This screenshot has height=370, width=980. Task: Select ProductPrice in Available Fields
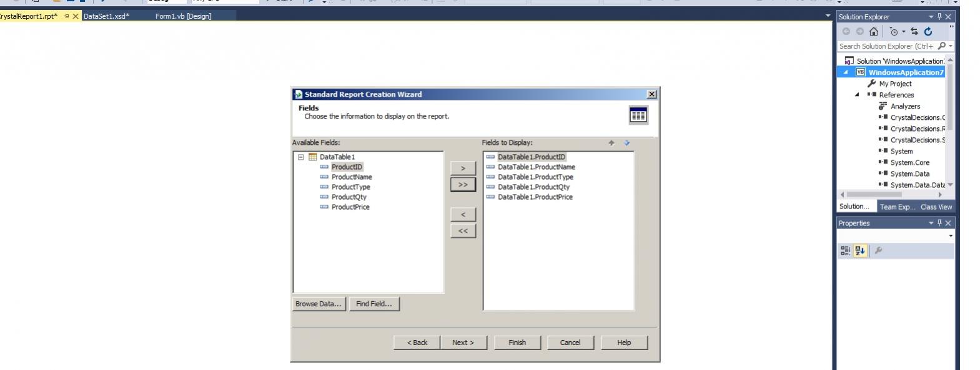350,207
